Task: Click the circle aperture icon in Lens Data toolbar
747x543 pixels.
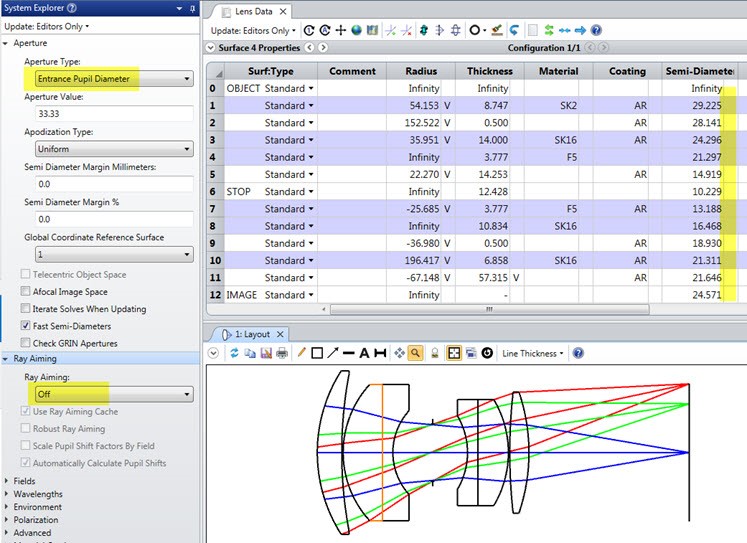Action: point(475,30)
